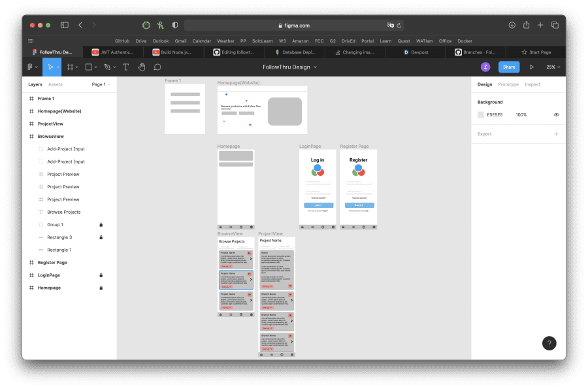Expand the Pen tool options arrow
This screenshot has width=588, height=389.
(114, 67)
